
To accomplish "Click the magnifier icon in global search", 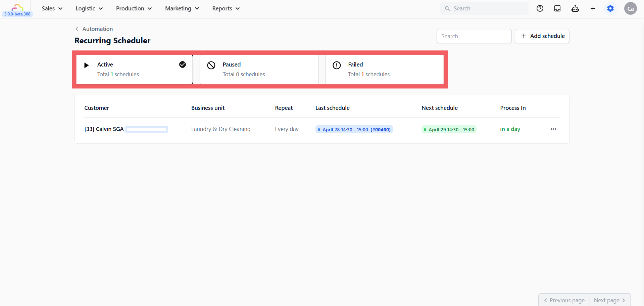I will pyautogui.click(x=447, y=8).
